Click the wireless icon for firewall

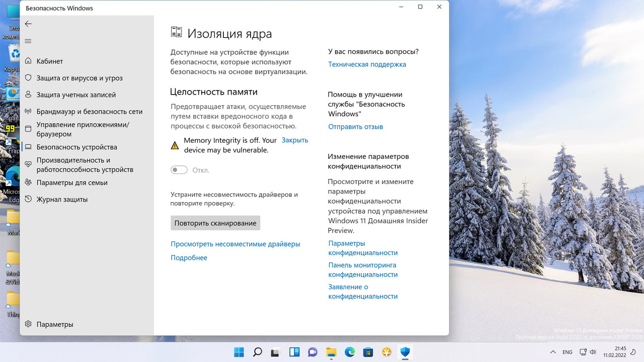pyautogui.click(x=28, y=112)
